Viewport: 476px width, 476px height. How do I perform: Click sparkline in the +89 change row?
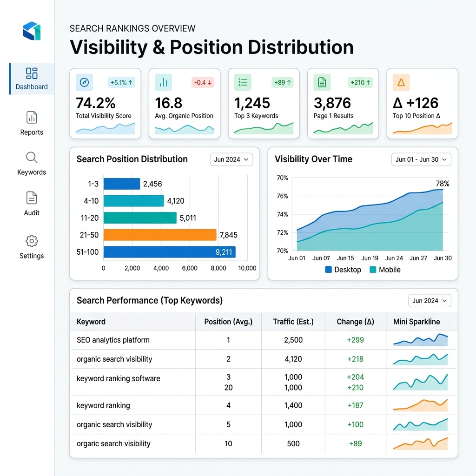pyautogui.click(x=420, y=443)
